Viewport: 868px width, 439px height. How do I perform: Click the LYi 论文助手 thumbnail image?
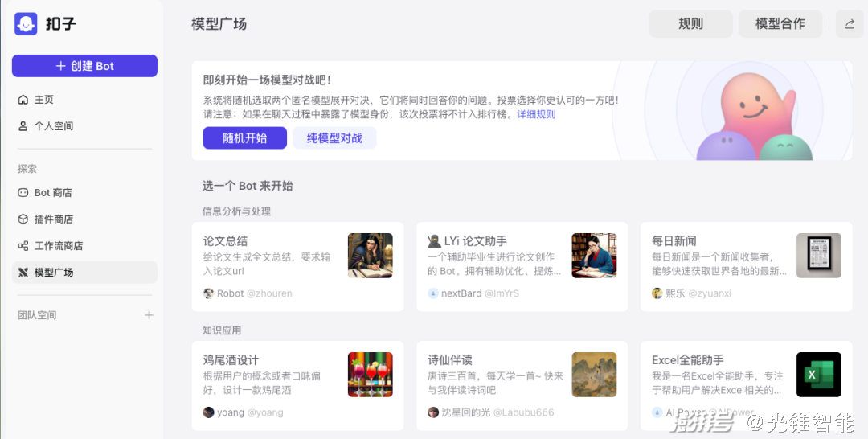point(594,255)
